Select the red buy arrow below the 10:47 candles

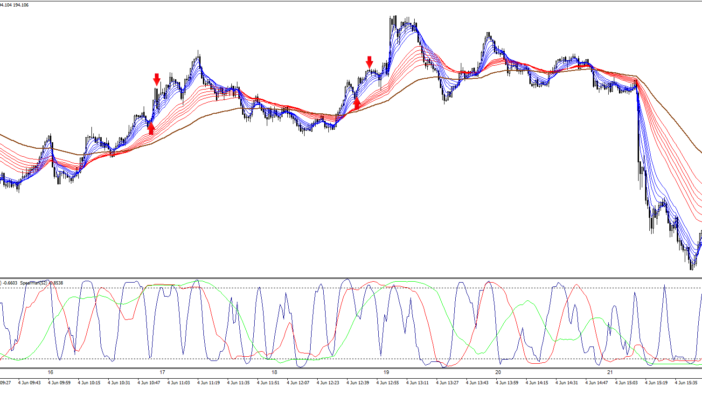click(x=151, y=129)
